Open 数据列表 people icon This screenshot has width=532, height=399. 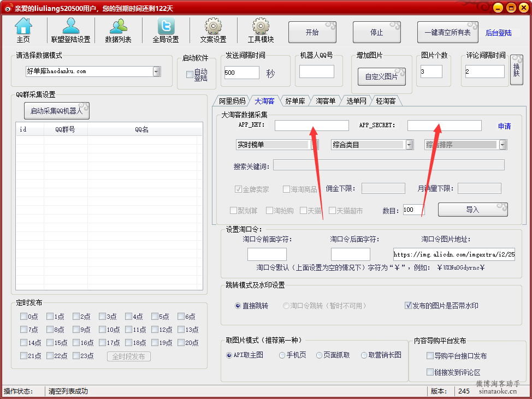tap(118, 26)
